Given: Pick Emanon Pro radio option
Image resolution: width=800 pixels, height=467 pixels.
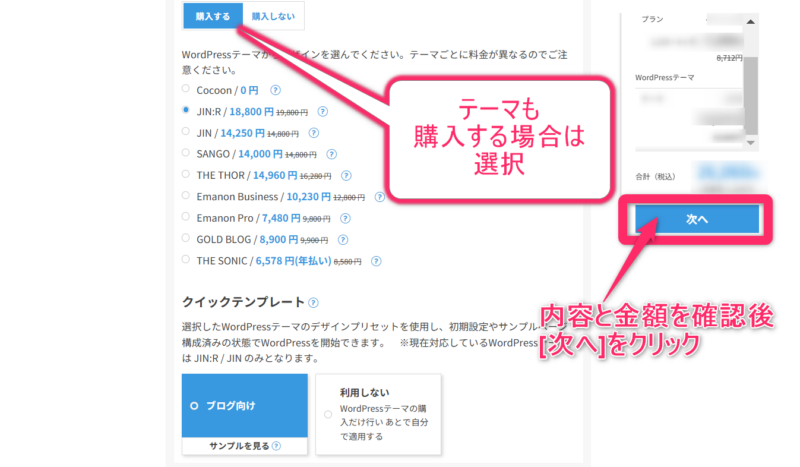Looking at the screenshot, I should pyautogui.click(x=186, y=216).
